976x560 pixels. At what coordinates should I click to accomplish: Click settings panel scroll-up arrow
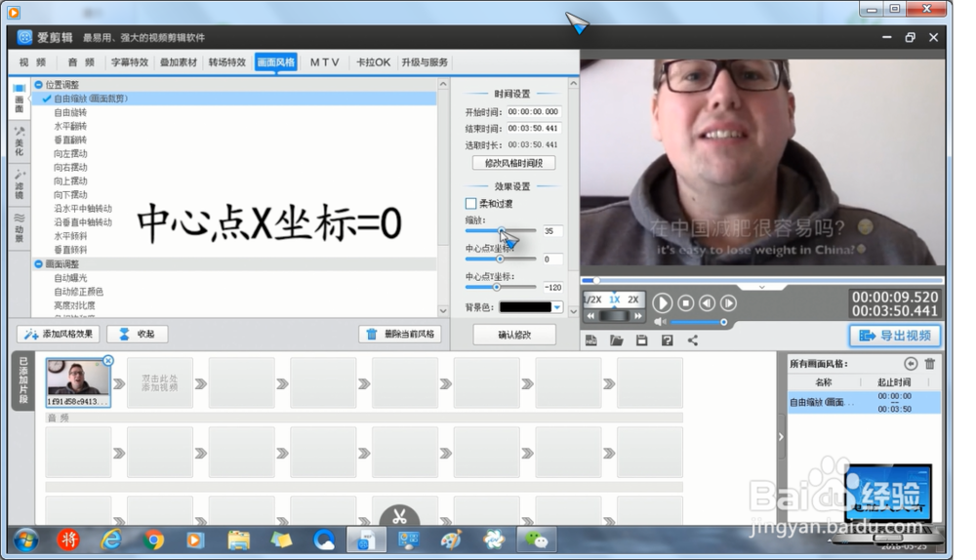click(573, 83)
